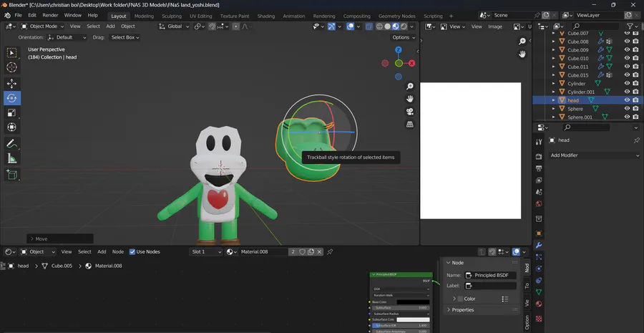644x333 pixels.
Task: Activate the 3D Cursor tool
Action: pyautogui.click(x=12, y=67)
